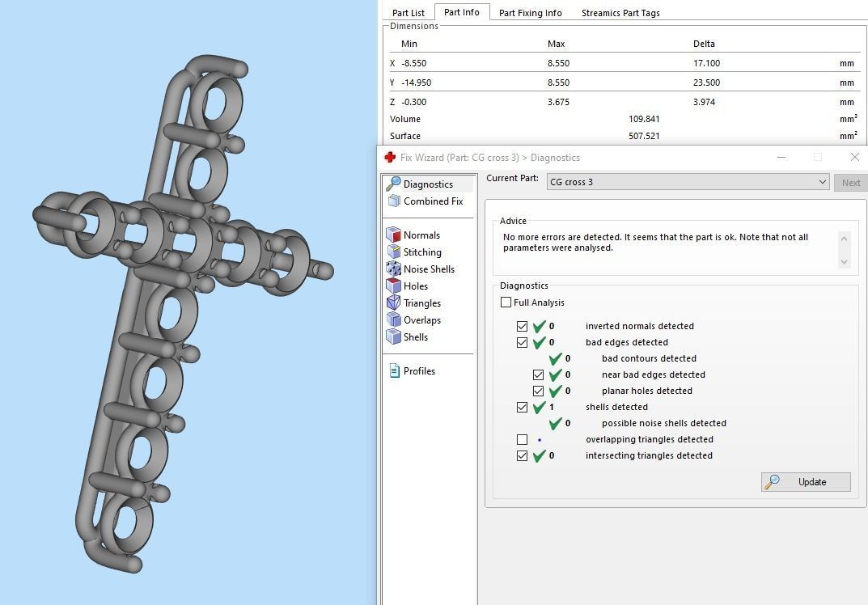The height and width of the screenshot is (605, 868).
Task: Click the X Delta value 17.100
Action: [706, 63]
